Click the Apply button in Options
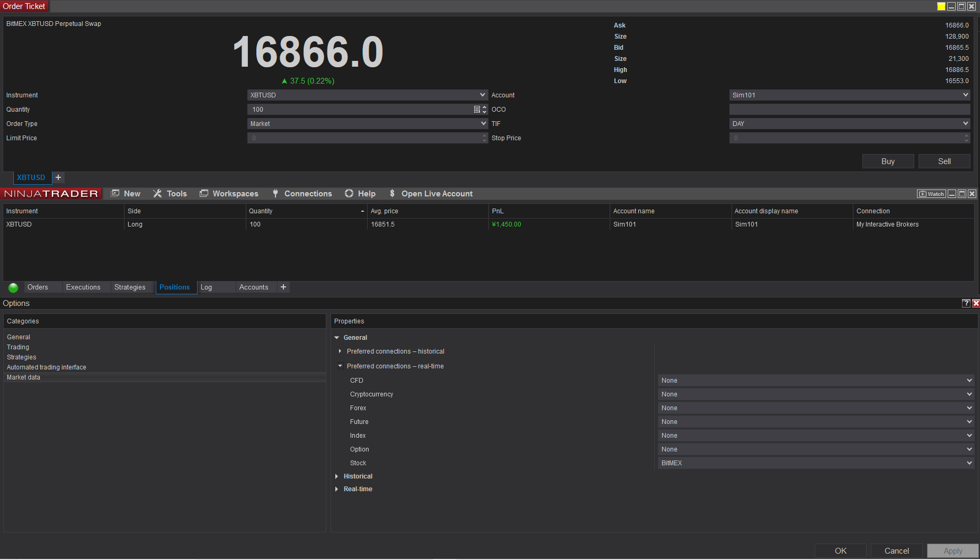This screenshot has height=560, width=980. coord(953,551)
